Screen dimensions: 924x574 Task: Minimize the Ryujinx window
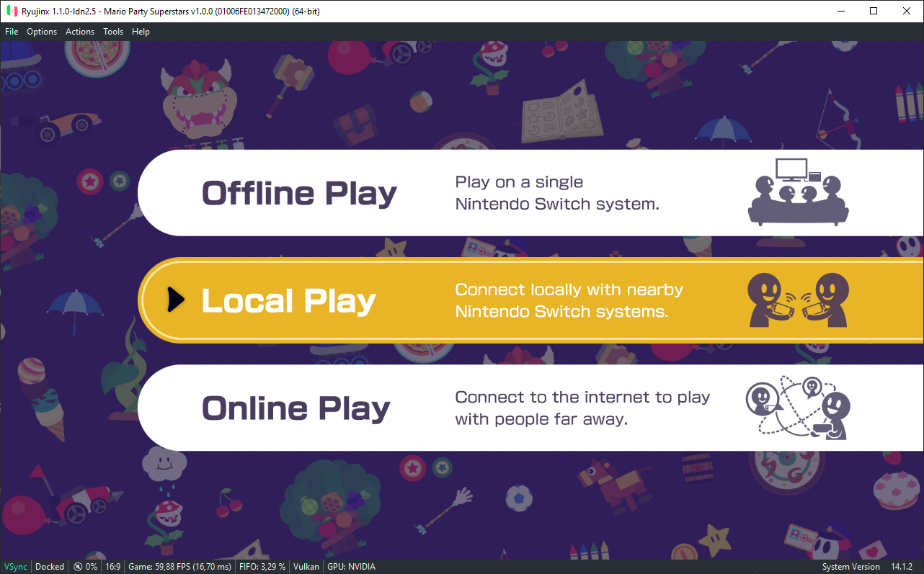840,11
